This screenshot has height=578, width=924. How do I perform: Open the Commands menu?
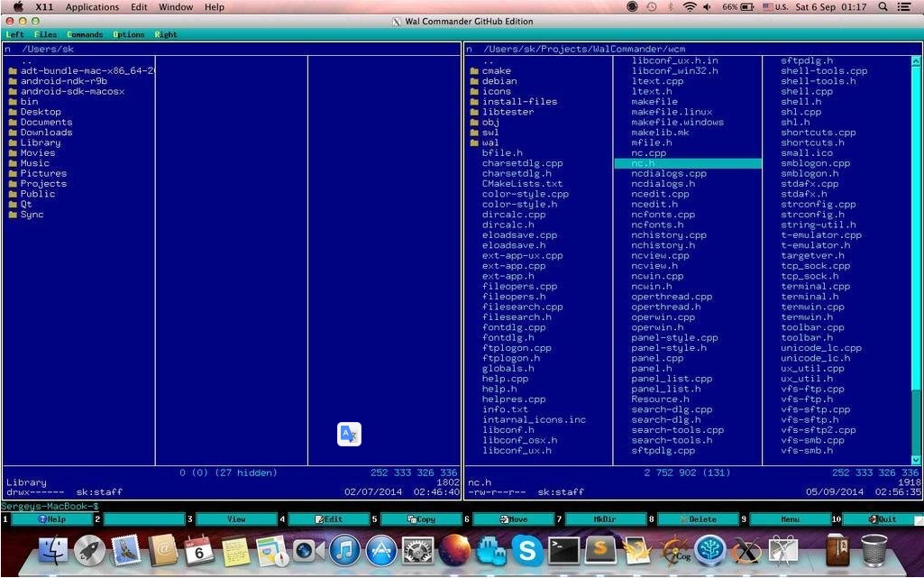click(85, 34)
